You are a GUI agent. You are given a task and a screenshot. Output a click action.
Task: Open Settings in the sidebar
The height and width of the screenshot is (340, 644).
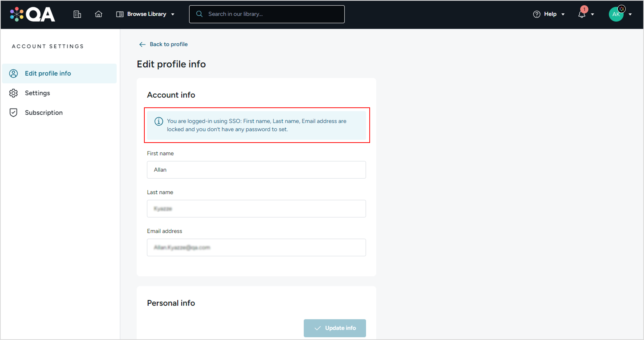59,93
